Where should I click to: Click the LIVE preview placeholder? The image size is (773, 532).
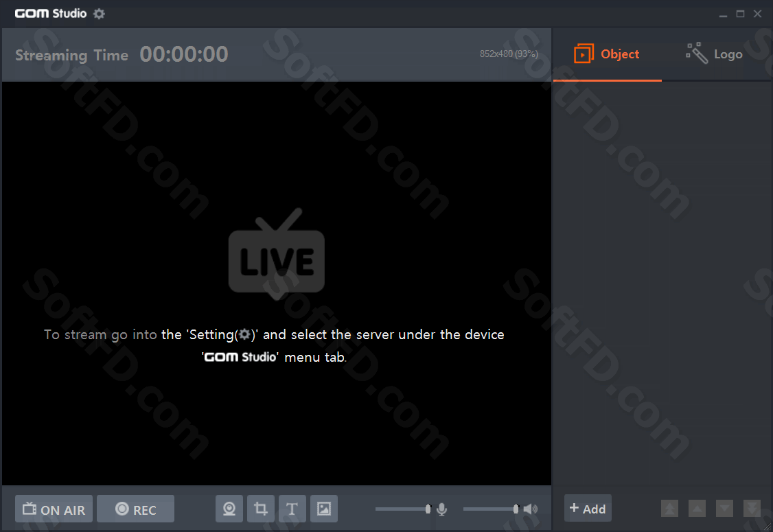(277, 254)
